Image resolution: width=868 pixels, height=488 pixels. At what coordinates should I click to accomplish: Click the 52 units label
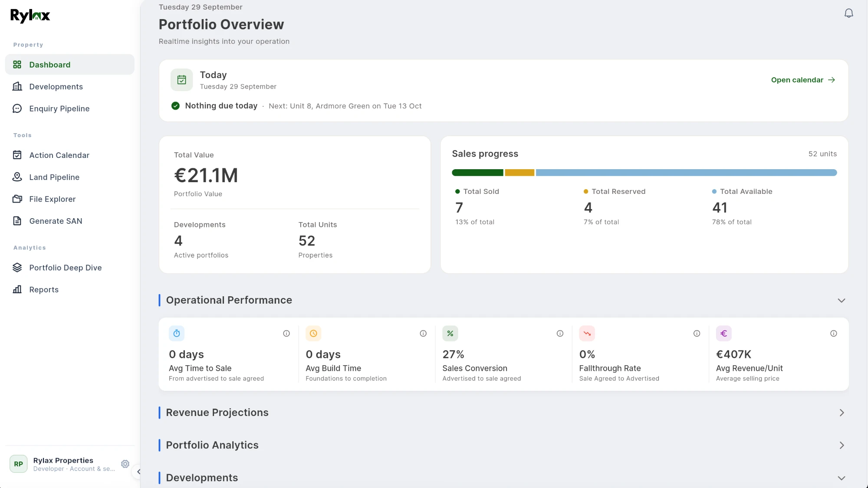822,154
